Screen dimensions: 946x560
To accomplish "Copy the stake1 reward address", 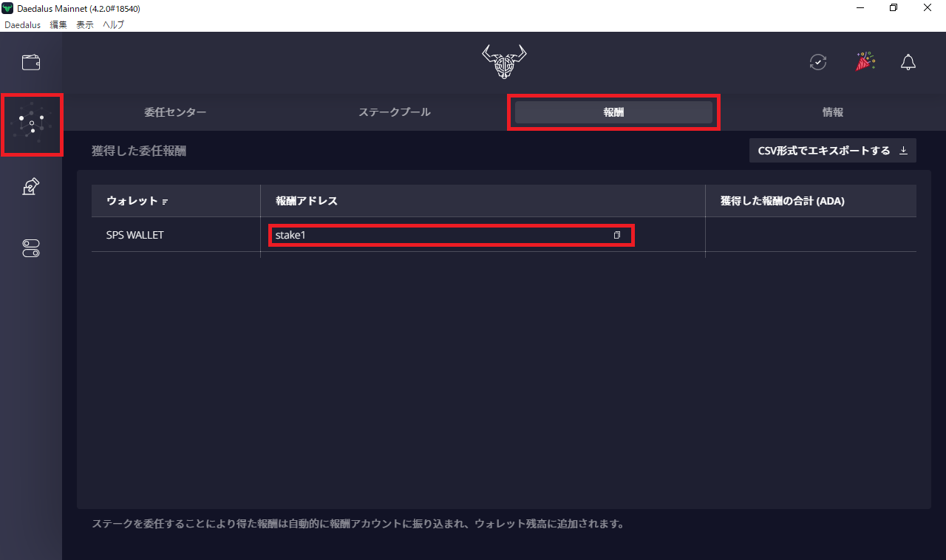I will click(616, 235).
